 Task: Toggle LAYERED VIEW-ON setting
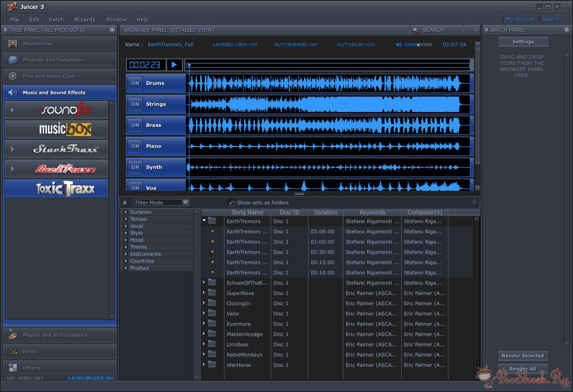pyautogui.click(x=235, y=45)
